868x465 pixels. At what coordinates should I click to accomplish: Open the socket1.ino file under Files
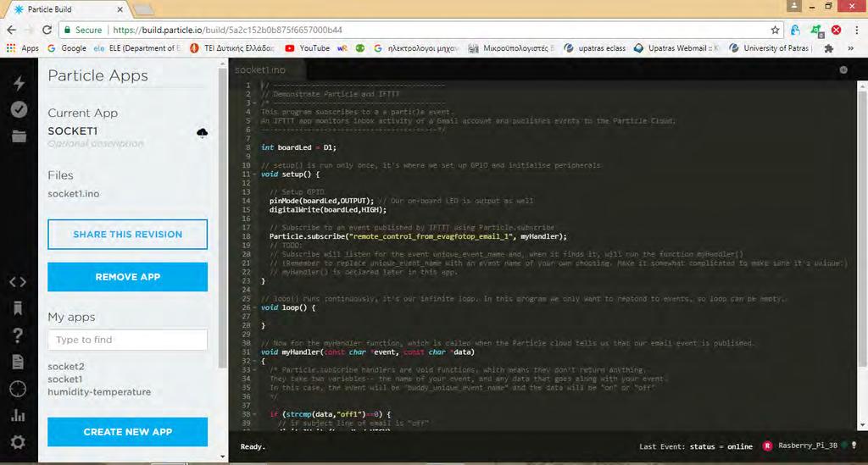click(x=74, y=194)
